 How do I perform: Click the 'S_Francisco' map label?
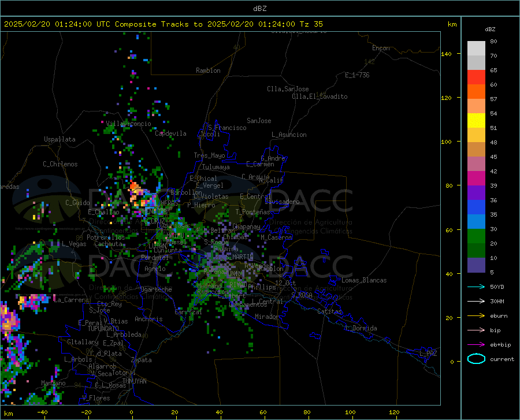click(227, 128)
